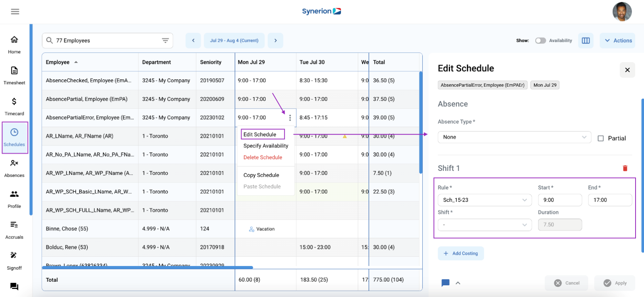The width and height of the screenshot is (644, 297).
Task: Click the Tue Jul 30 column header
Action: (x=312, y=62)
